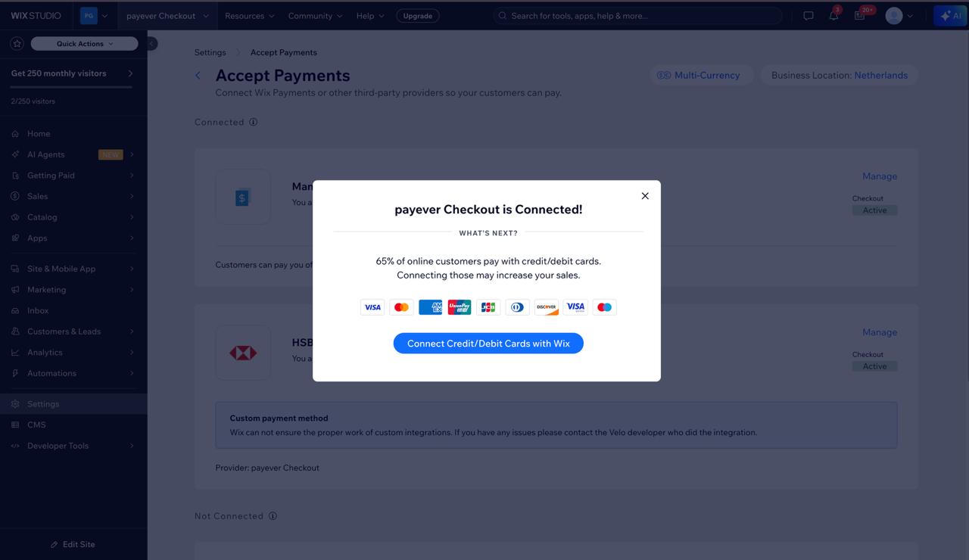
Task: Click the JCB card icon
Action: 488,307
